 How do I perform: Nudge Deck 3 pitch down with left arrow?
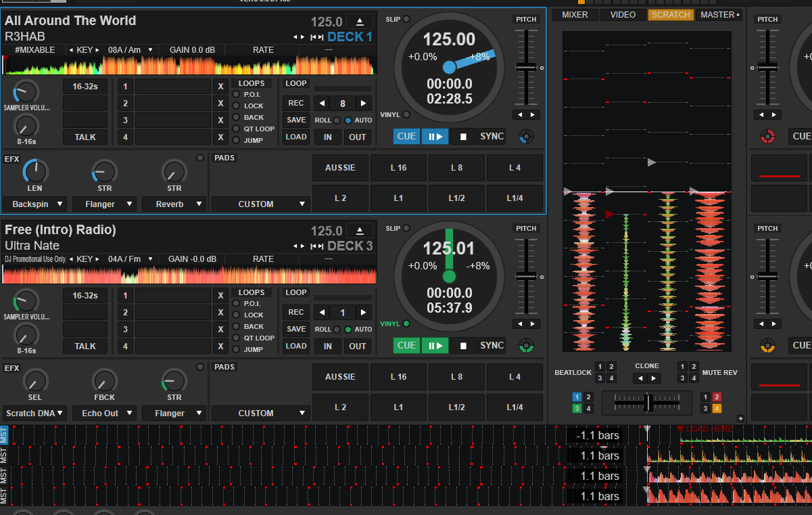point(519,324)
